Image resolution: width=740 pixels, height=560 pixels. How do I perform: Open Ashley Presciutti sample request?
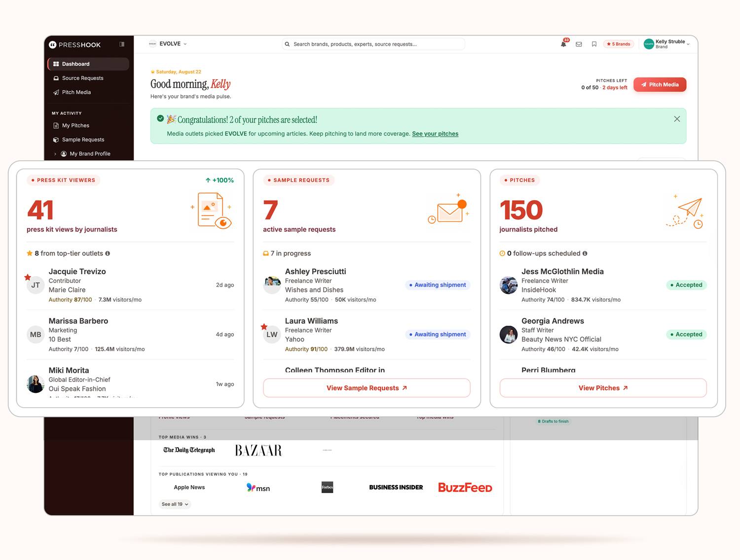367,285
